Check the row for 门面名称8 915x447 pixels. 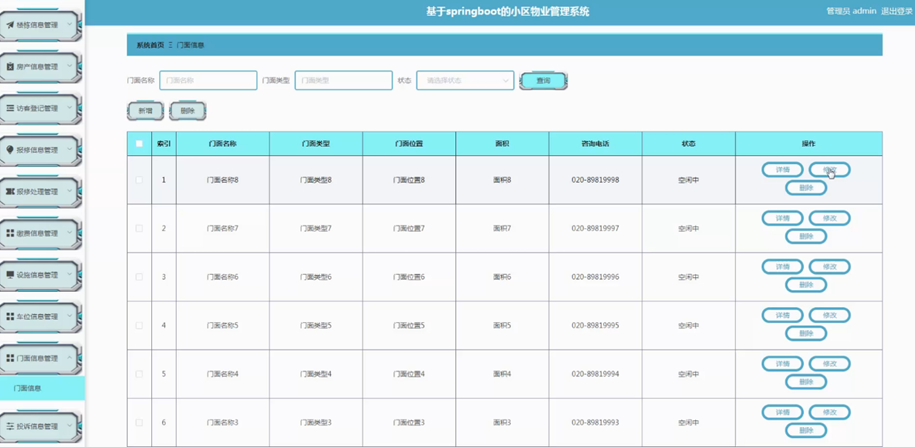click(139, 180)
